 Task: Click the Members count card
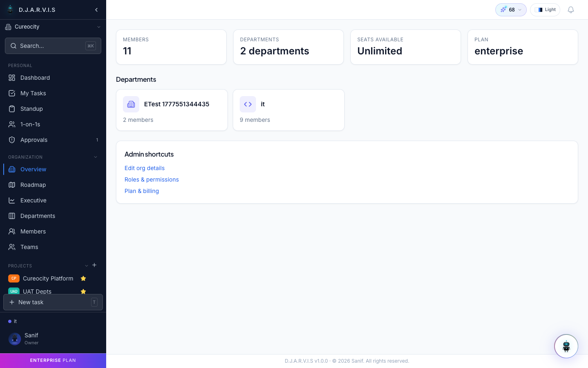[171, 47]
